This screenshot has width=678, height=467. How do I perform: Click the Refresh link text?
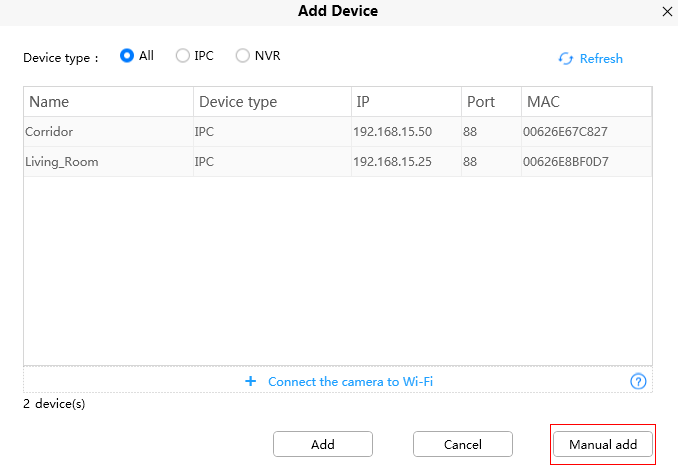coord(601,58)
